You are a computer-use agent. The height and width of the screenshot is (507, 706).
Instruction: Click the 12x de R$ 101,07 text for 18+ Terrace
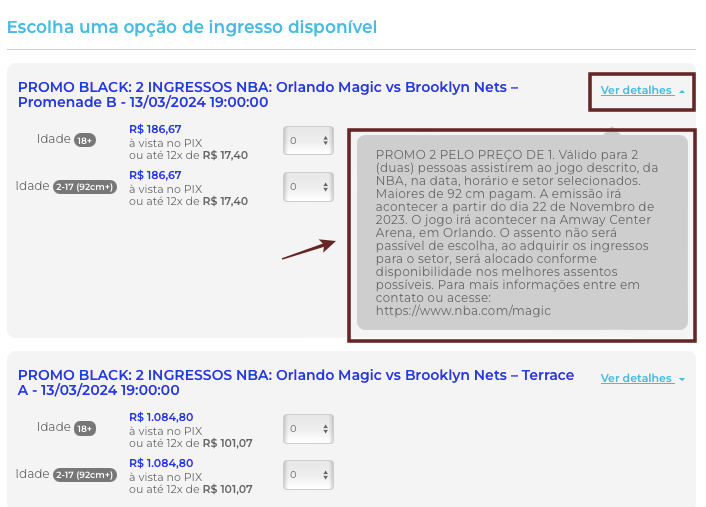pos(209,444)
